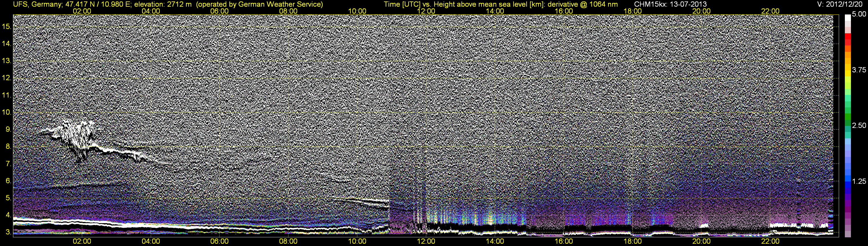
Task: Click the 2.50 value on the color scale
Action: [859, 125]
